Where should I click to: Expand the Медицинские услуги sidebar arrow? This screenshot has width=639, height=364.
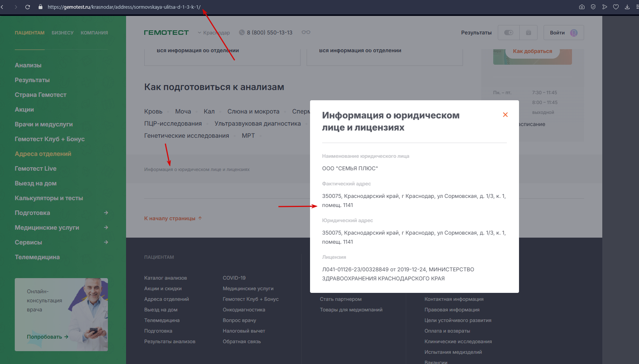pos(106,227)
